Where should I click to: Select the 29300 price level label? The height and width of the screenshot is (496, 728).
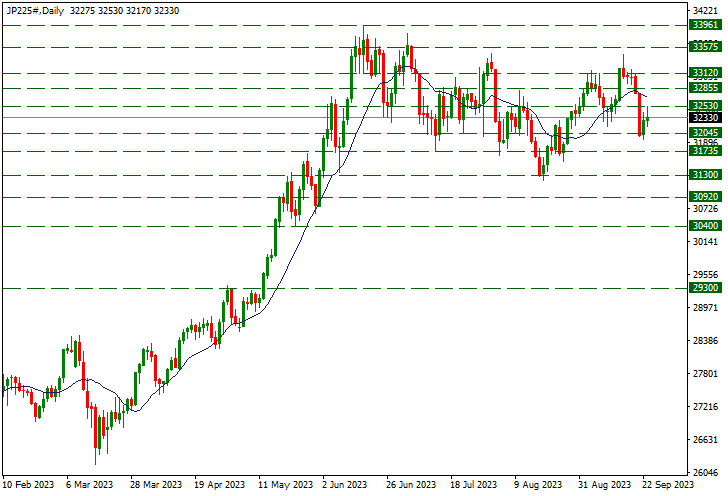705,288
